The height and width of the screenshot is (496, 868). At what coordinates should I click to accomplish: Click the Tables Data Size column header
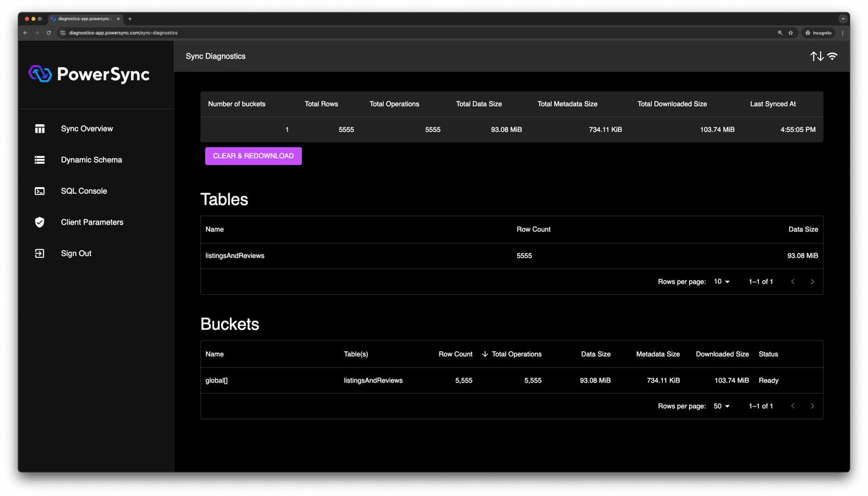coord(803,230)
